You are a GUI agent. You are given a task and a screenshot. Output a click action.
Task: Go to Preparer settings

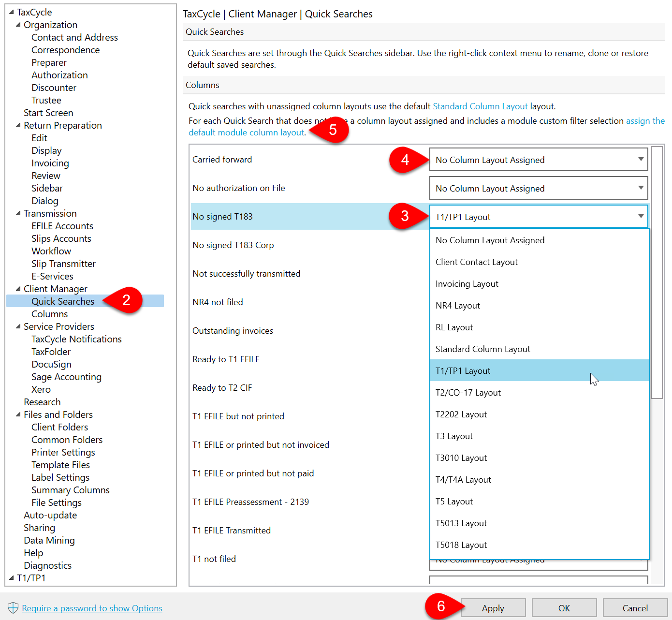coord(49,62)
